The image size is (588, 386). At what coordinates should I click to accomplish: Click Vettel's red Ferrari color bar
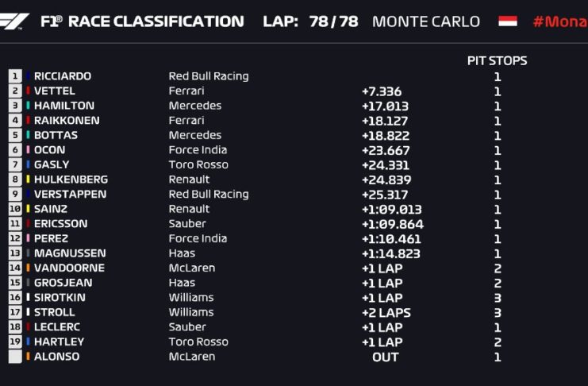tap(29, 91)
